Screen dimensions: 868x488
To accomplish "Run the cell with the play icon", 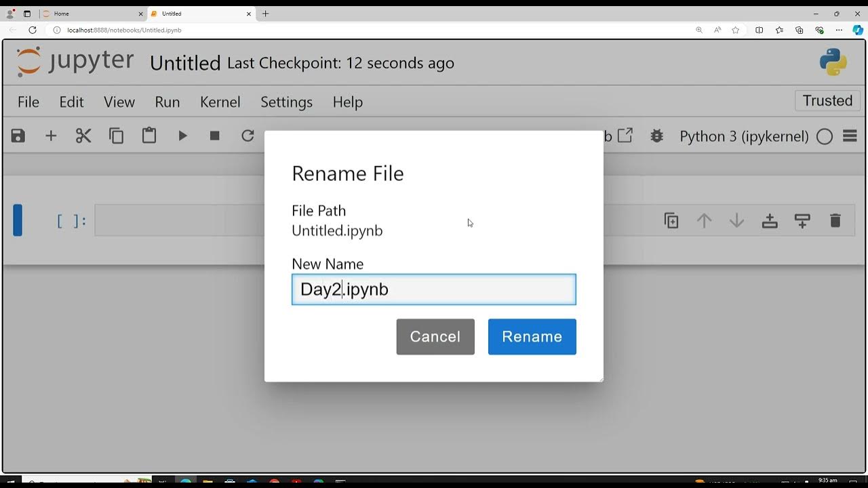I will [x=182, y=136].
